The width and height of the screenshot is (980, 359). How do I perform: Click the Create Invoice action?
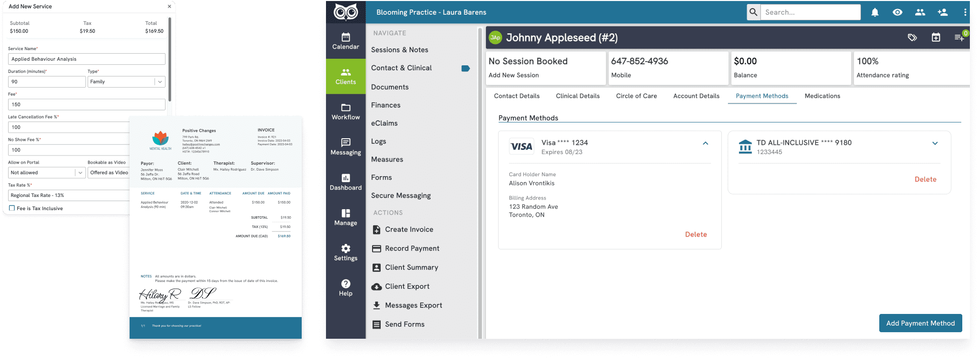409,229
